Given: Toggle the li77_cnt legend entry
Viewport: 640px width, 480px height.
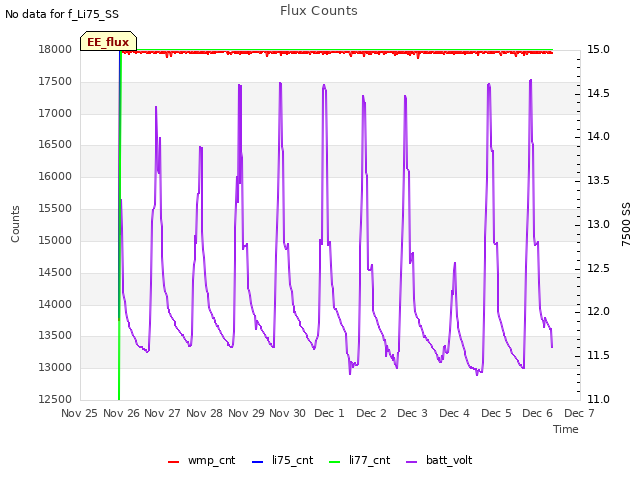Looking at the screenshot, I should pyautogui.click(x=360, y=460).
